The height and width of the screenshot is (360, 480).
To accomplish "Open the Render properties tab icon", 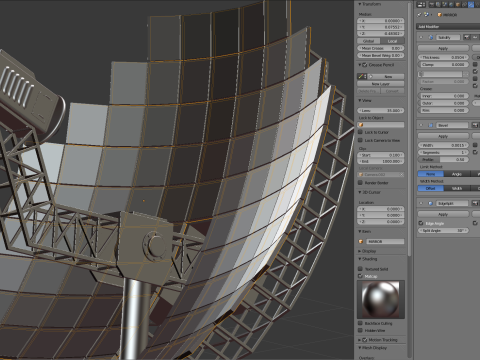I will [432, 5].
